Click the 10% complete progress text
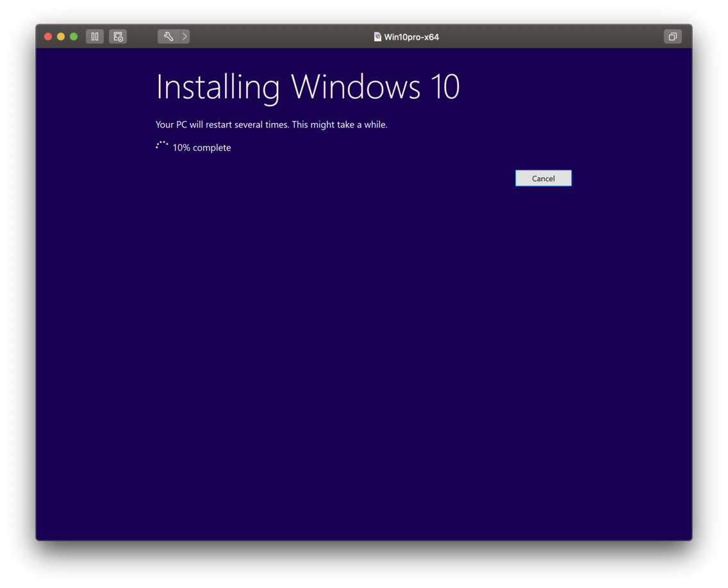This screenshot has width=728, height=588. coord(201,147)
